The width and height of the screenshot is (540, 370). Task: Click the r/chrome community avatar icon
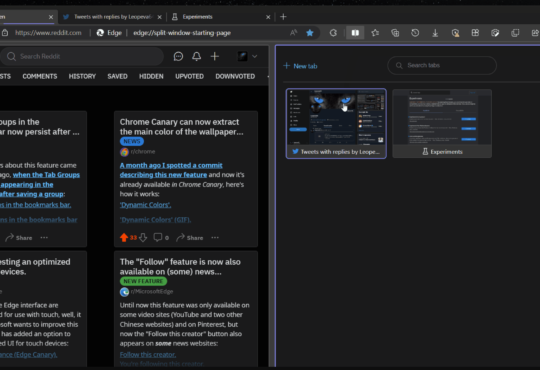coord(124,152)
